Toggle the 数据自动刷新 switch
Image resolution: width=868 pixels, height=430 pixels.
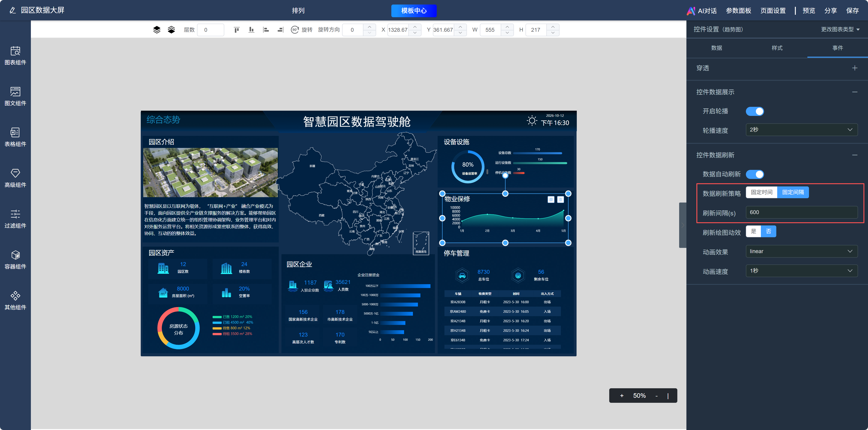coord(755,174)
